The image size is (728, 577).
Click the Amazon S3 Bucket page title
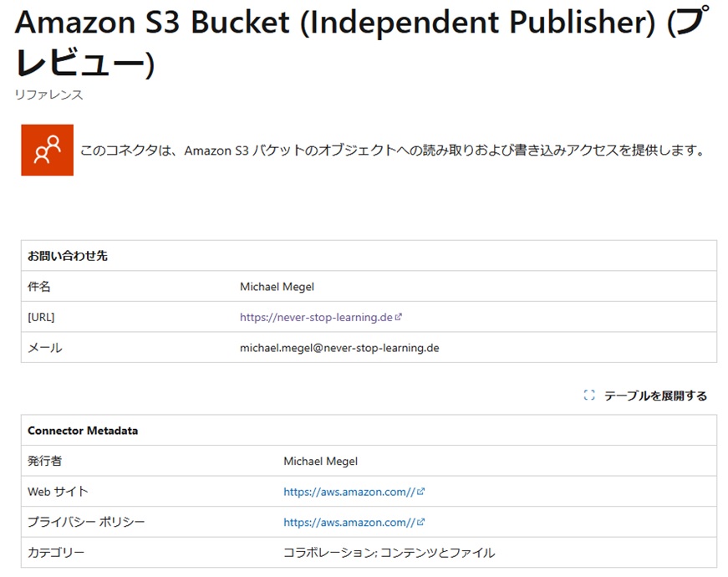pyautogui.click(x=362, y=42)
